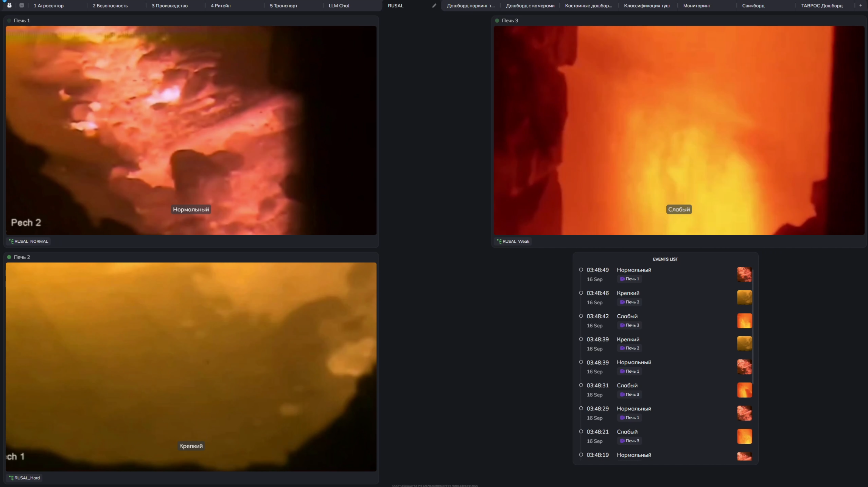Click the RUSAL_NORMAL pipeline tag under Печь 1
868x487 pixels.
tap(28, 241)
